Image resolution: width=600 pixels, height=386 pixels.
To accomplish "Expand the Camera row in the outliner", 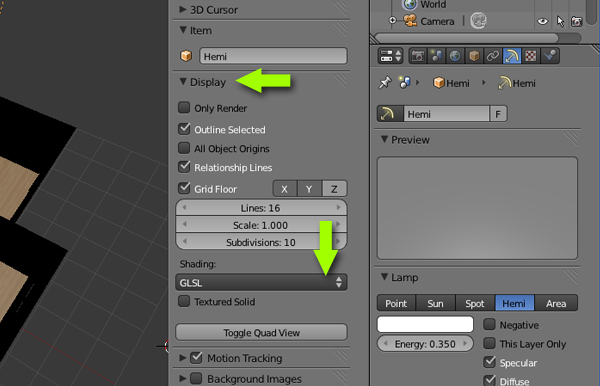I will pyautogui.click(x=392, y=20).
